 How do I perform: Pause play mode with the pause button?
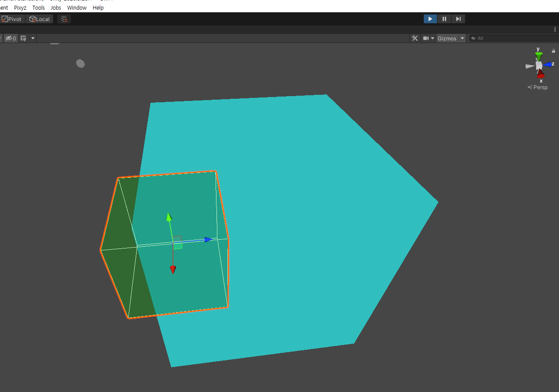444,18
